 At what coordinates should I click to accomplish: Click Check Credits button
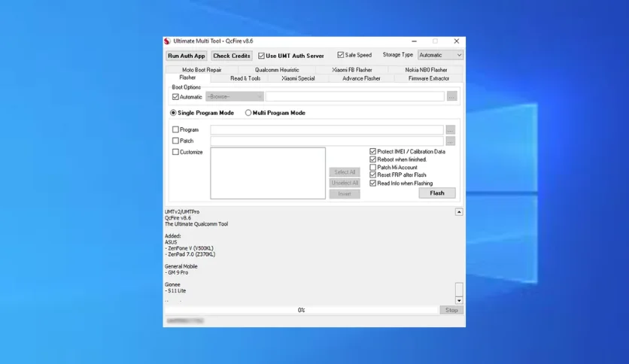tap(232, 56)
